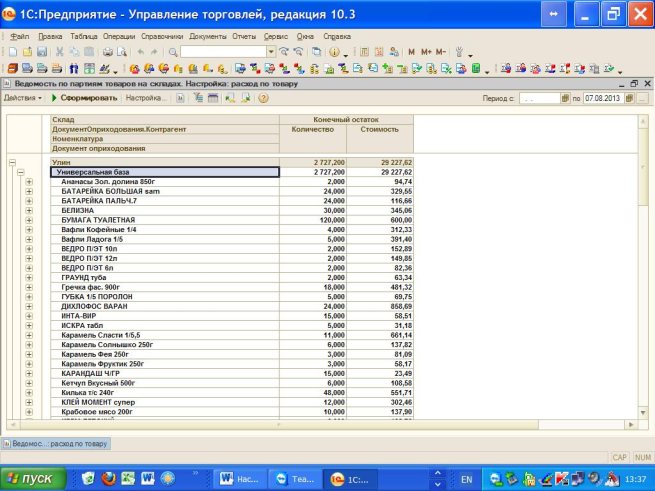Image resolution: width=655 pixels, height=491 pixels.
Task: Click the table header icon in report toolbar
Action: point(213,98)
